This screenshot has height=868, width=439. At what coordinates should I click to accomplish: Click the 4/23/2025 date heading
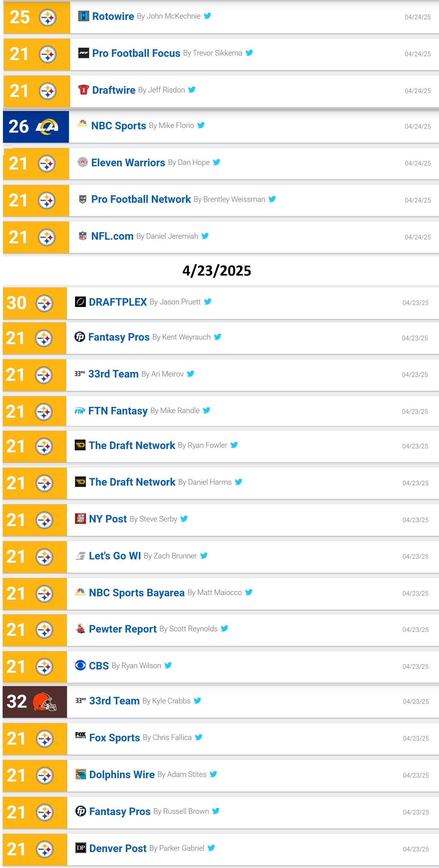coord(217,271)
